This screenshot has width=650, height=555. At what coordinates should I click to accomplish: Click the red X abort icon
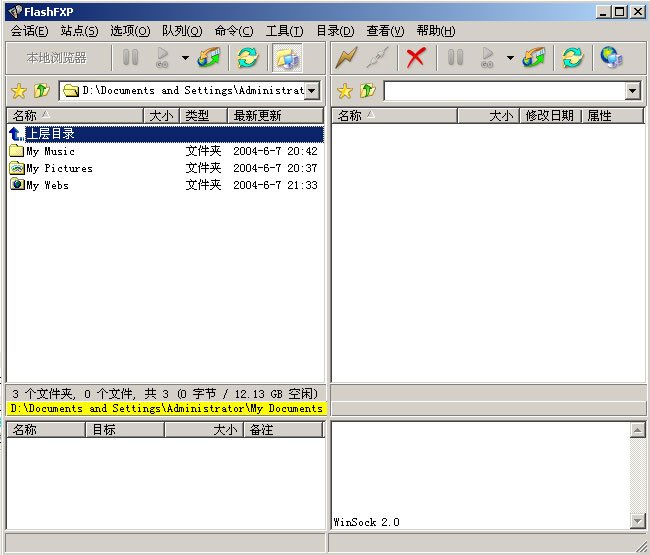click(x=416, y=57)
